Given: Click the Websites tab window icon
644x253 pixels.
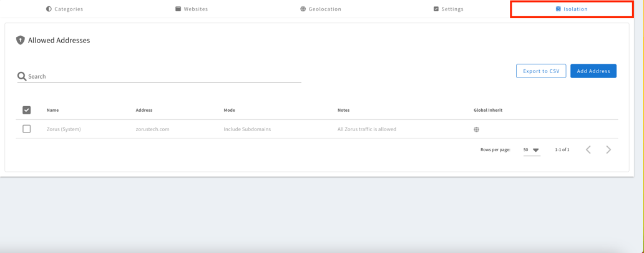Looking at the screenshot, I should 178,9.
